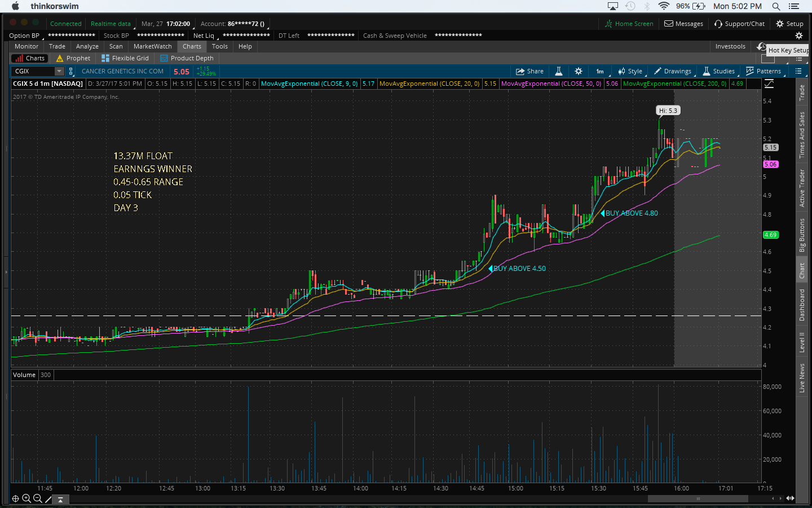The image size is (812, 508).
Task: Open application settings gear below Setup
Action: [798, 36]
